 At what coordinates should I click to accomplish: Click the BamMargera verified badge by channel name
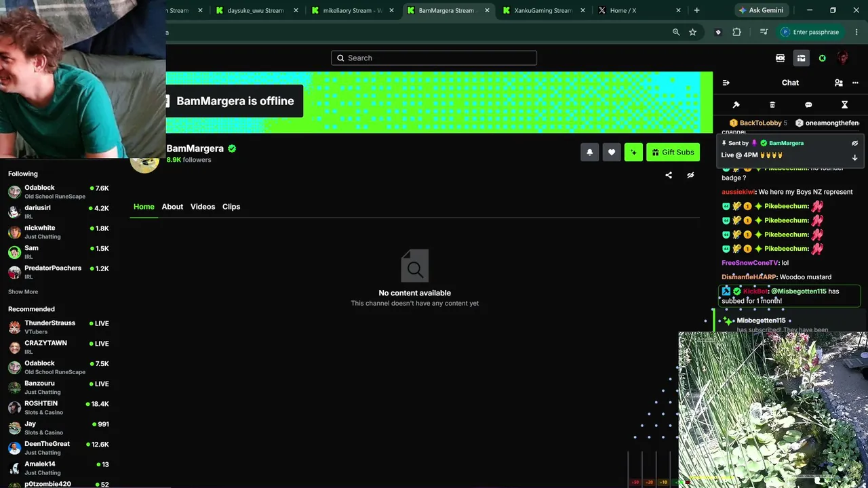pyautogui.click(x=232, y=148)
